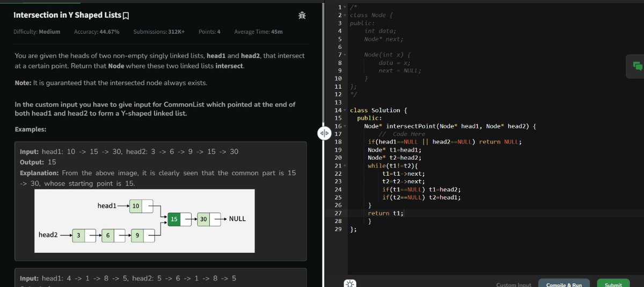Screen dimensions: 644x287
Task: Click the Average Time: 45m stat
Action: tap(258, 32)
